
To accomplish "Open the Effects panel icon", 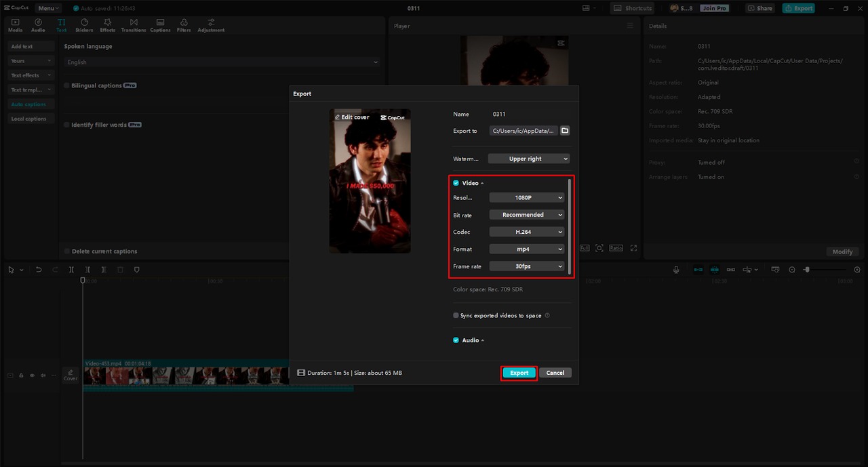I will 108,26.
